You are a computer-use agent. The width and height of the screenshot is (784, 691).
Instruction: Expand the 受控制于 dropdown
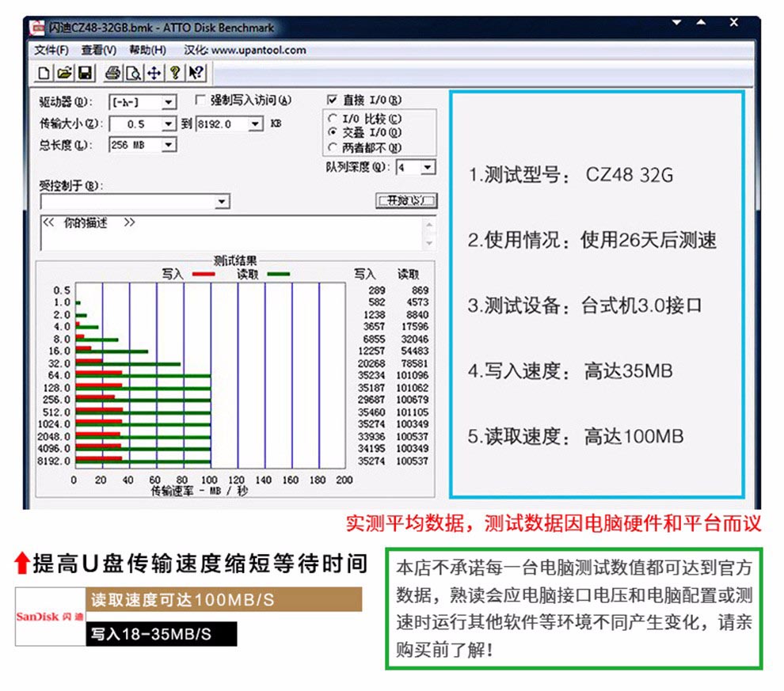click(x=222, y=202)
